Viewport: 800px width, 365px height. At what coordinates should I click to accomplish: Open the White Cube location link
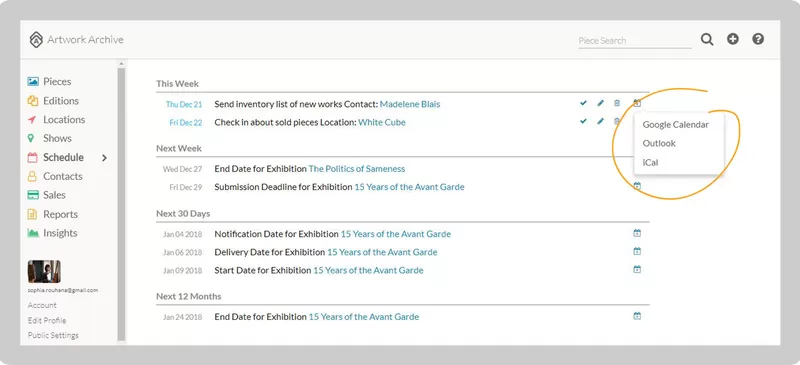[382, 123]
